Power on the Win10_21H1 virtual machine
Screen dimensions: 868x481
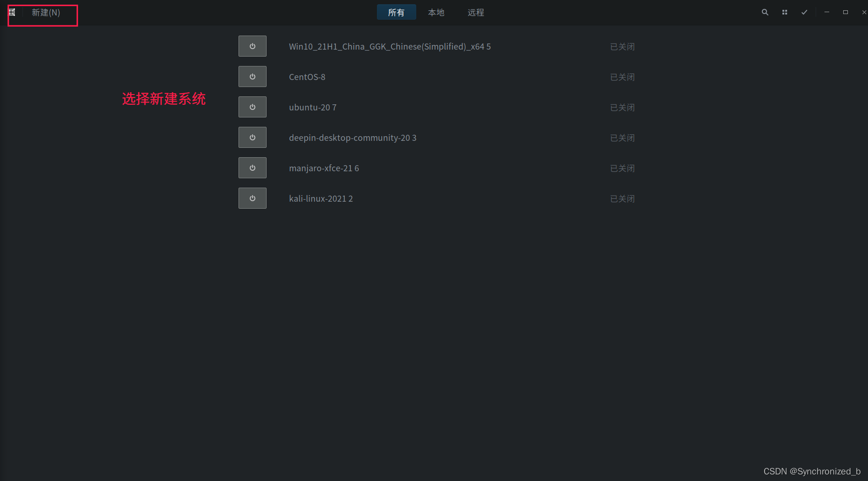(x=253, y=46)
